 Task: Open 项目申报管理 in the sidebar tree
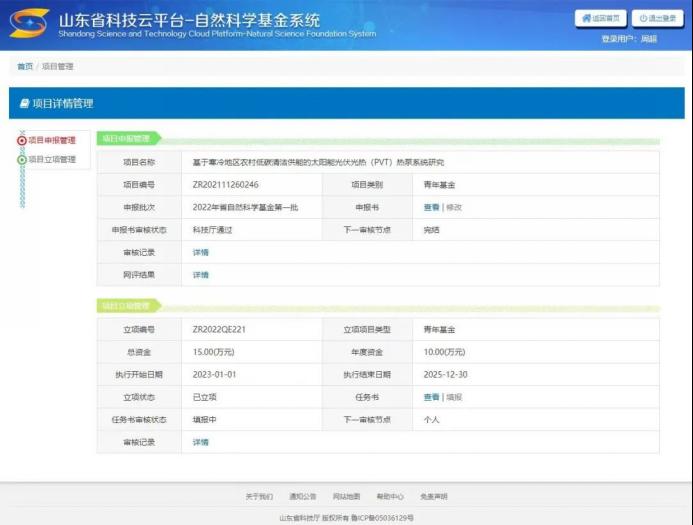[x=52, y=141]
